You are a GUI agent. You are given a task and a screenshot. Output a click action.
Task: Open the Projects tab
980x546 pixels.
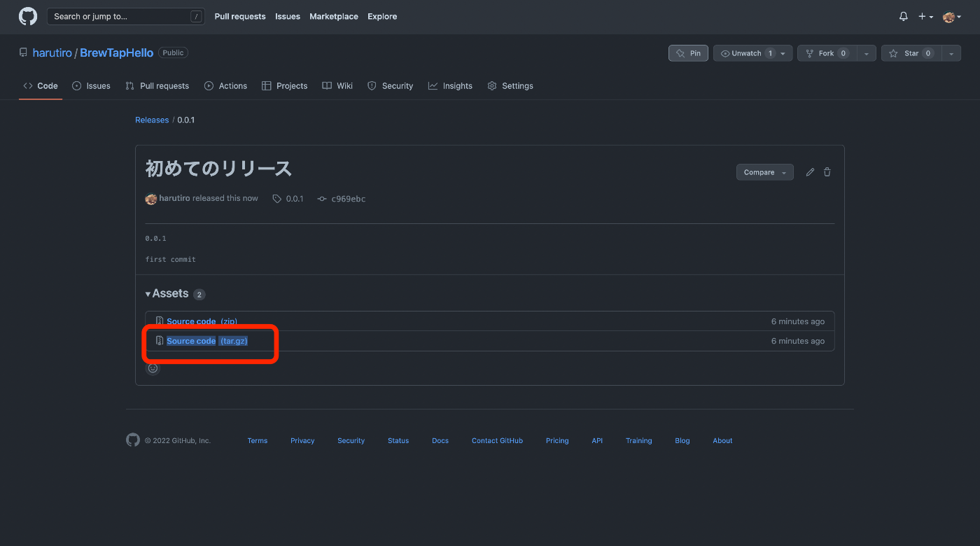point(284,86)
